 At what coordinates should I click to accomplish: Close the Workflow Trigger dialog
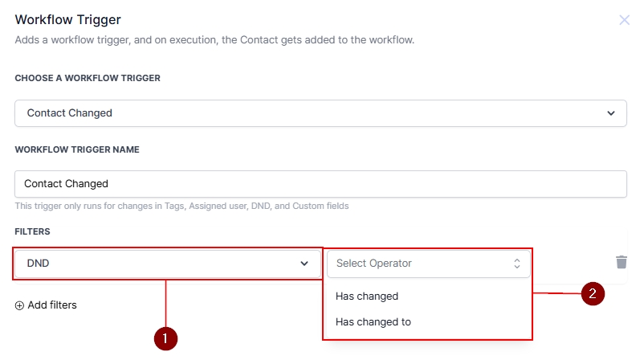(x=624, y=20)
